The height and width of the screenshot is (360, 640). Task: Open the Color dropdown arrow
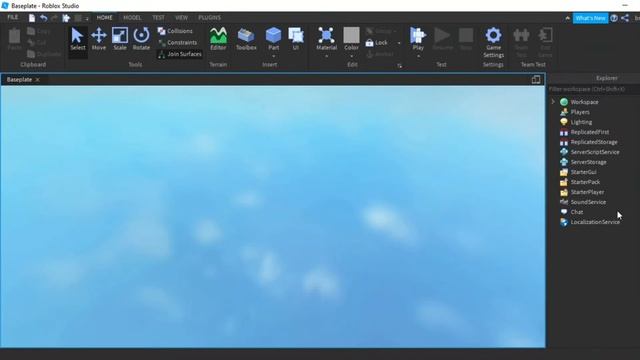tap(351, 56)
